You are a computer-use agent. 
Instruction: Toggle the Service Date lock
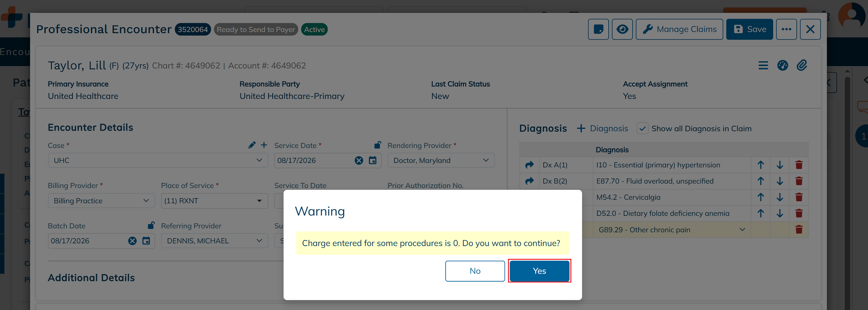click(x=378, y=145)
